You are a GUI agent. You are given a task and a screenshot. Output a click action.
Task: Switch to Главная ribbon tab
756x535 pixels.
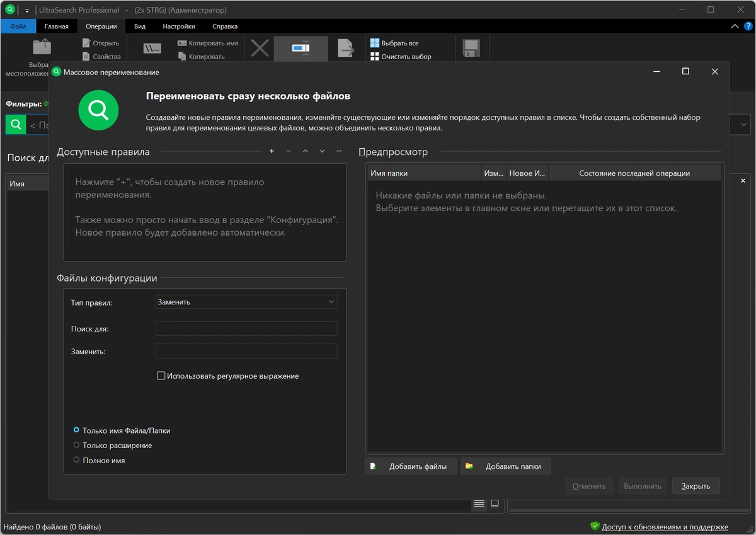[x=57, y=26]
